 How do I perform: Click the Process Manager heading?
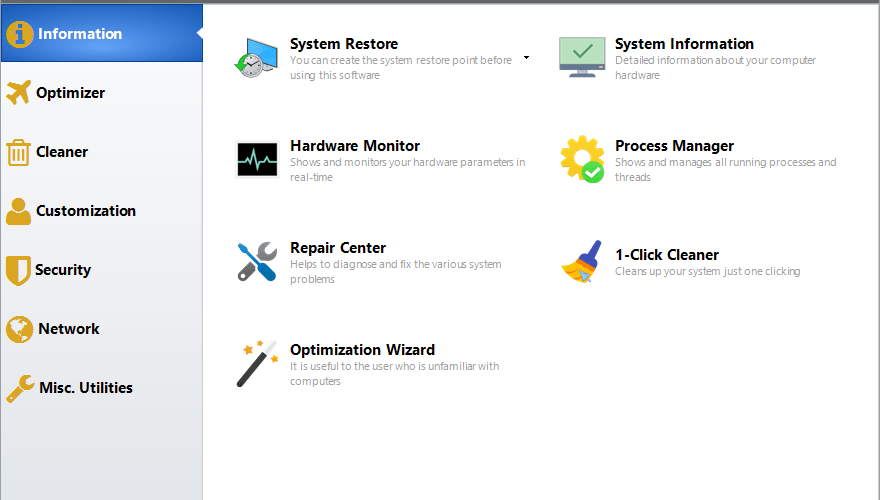pos(674,146)
